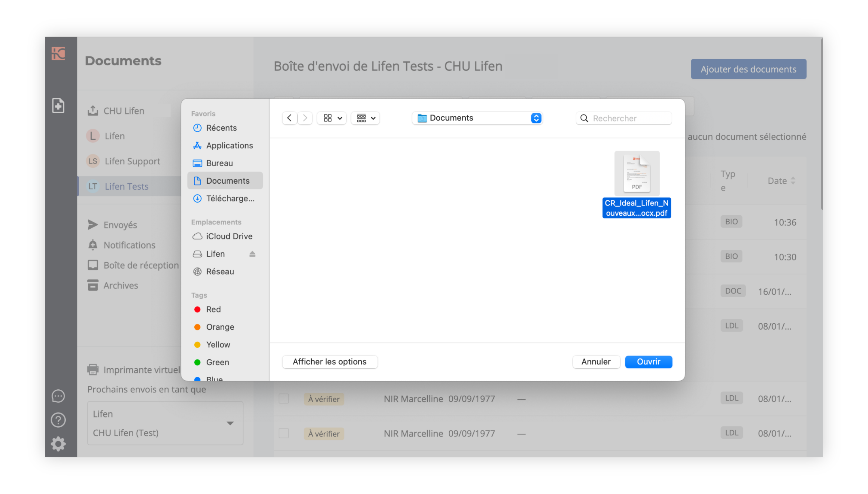Screen dimensions: 868x494
Task: Click the CHU Lifen upload icon
Action: 93,111
